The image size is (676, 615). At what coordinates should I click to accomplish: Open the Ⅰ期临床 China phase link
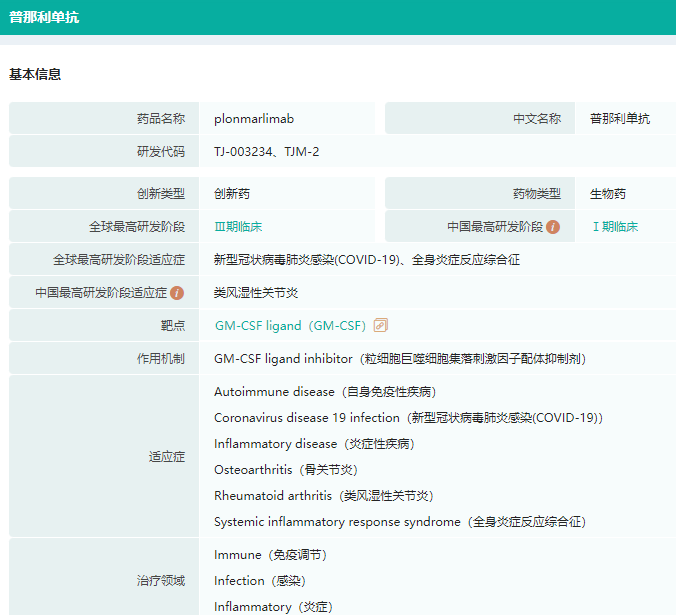point(615,227)
